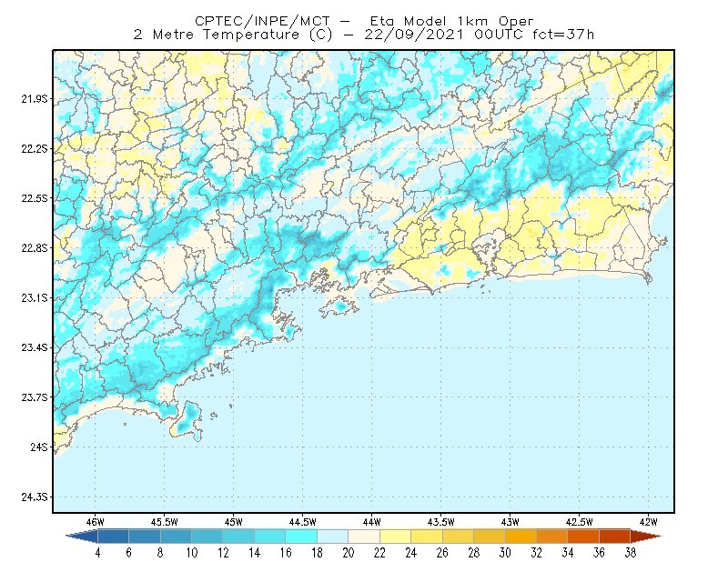The width and height of the screenshot is (728, 562).
Task: Click the colorbar tick label 38
Action: pos(631,553)
